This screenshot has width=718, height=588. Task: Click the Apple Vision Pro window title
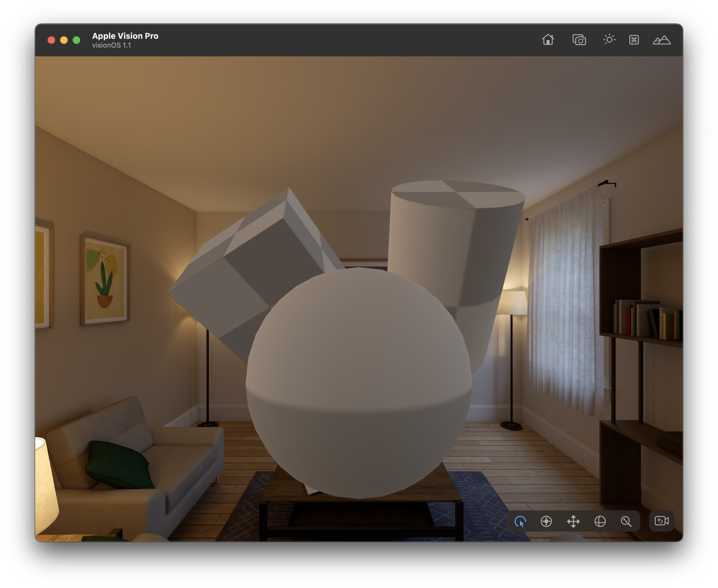[x=125, y=36]
